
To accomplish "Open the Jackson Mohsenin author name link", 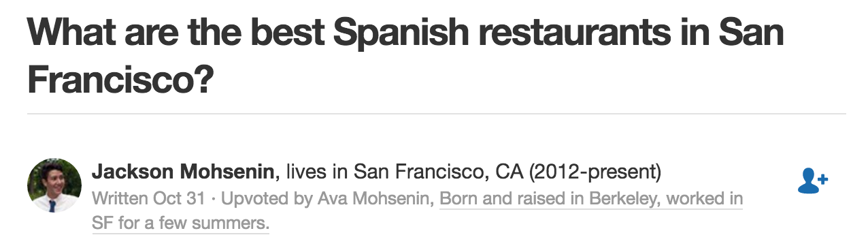I will click(x=185, y=172).
